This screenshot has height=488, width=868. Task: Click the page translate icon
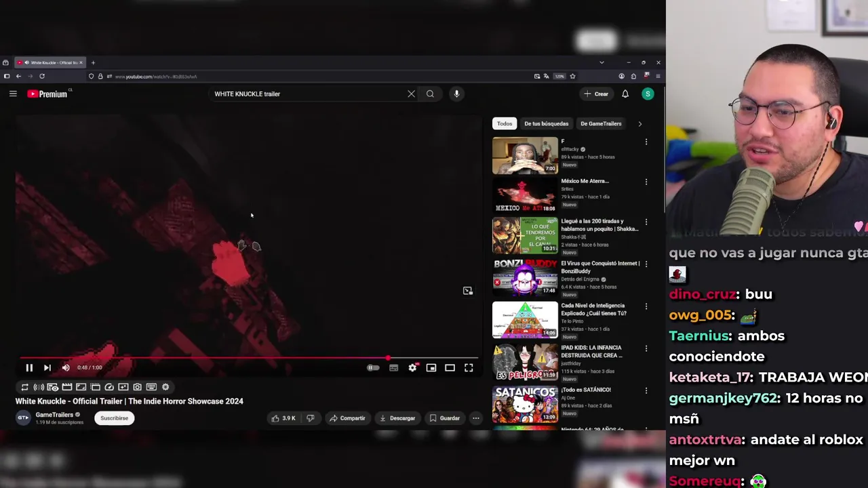[x=547, y=77]
